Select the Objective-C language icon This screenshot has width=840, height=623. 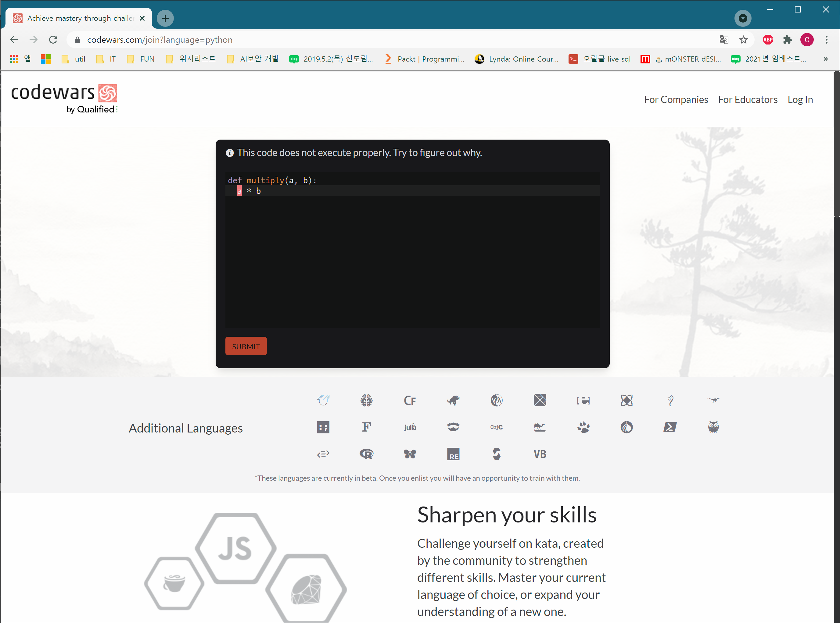point(496,427)
